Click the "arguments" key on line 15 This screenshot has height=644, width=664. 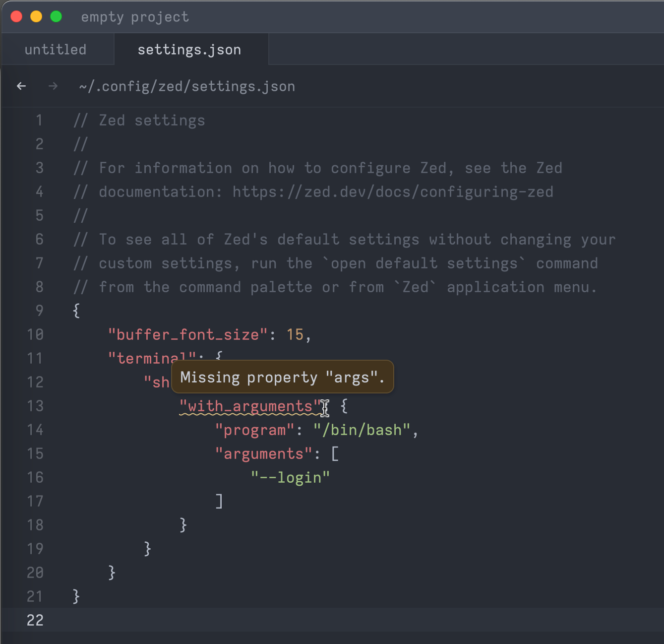click(x=264, y=454)
